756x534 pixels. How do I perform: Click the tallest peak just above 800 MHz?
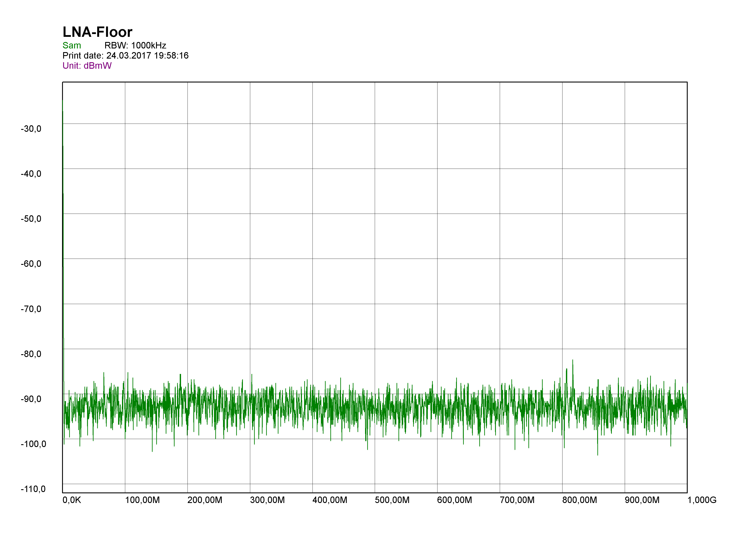[x=573, y=362]
